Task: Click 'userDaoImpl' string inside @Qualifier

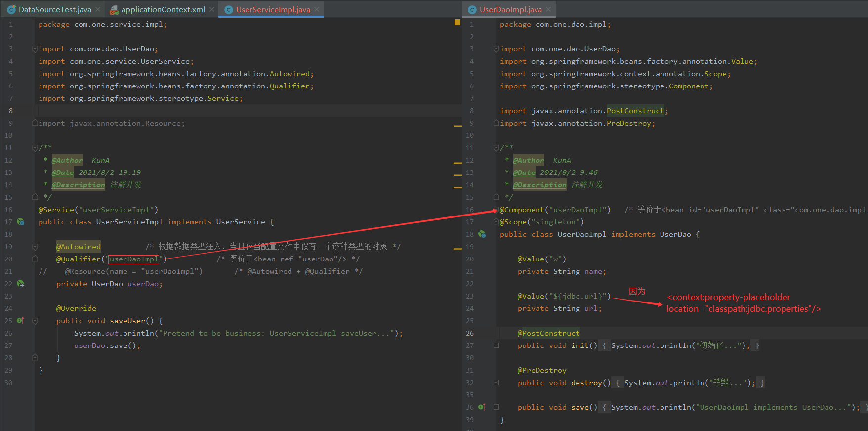Action: click(x=133, y=259)
